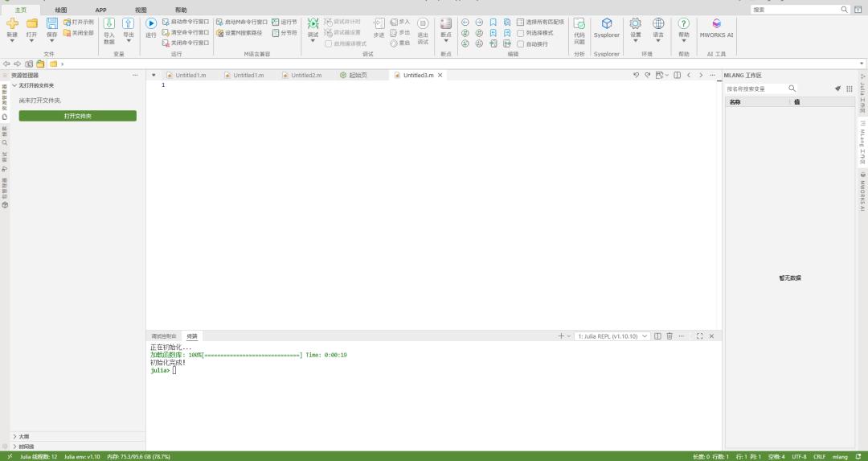Delete terminal with trash icon
The image size is (868, 461).
[x=669, y=336]
